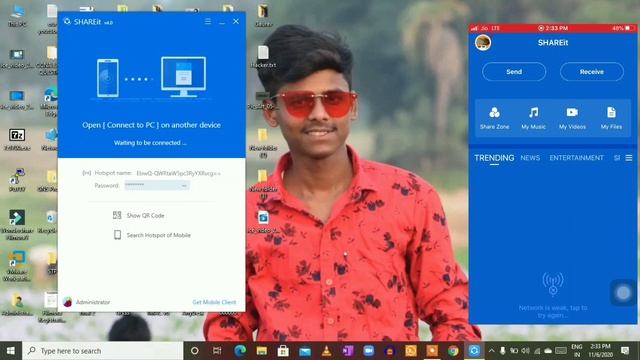Open Share Zone on phone SHAREit
Image resolution: width=640 pixels, height=360 pixels.
pos(494,118)
